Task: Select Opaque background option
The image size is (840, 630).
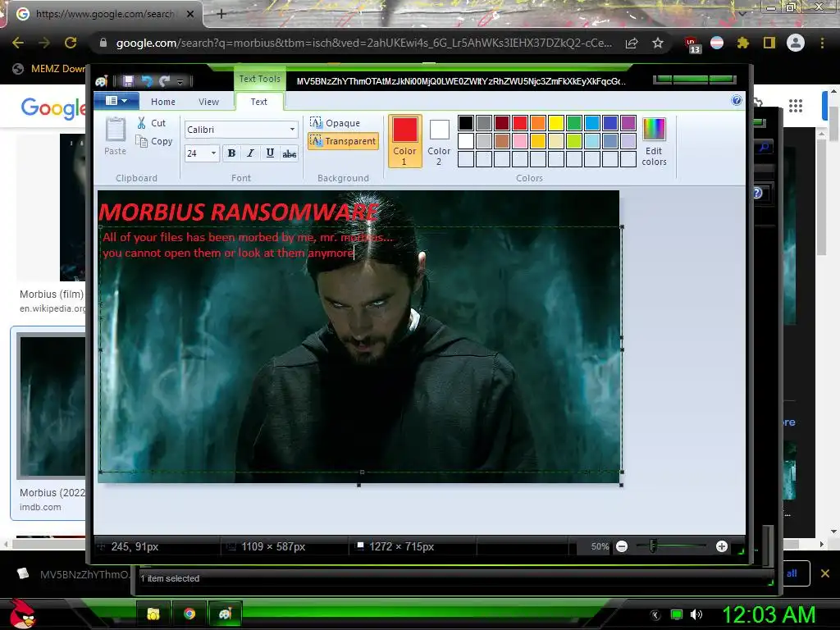Action: (x=336, y=123)
